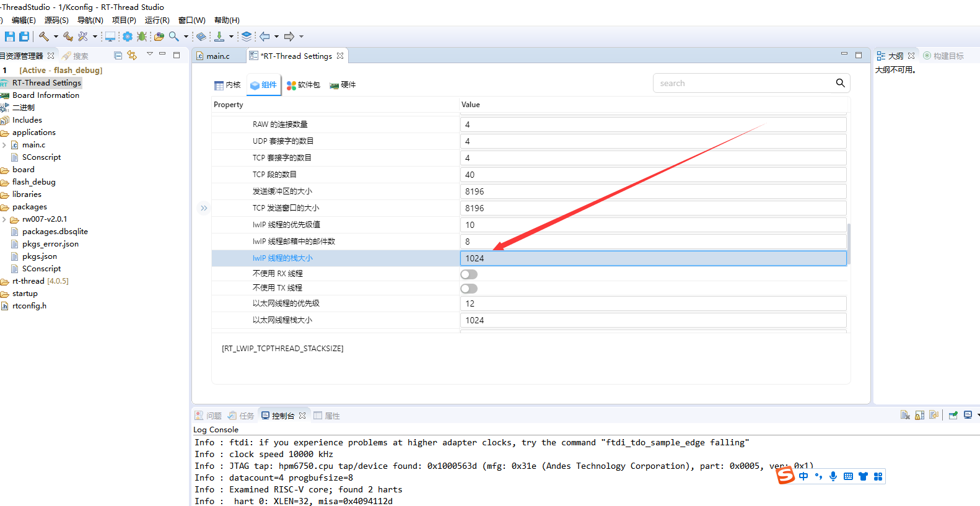Open download dropdown arrow
Image resolution: width=980 pixels, height=506 pixels.
coord(231,37)
